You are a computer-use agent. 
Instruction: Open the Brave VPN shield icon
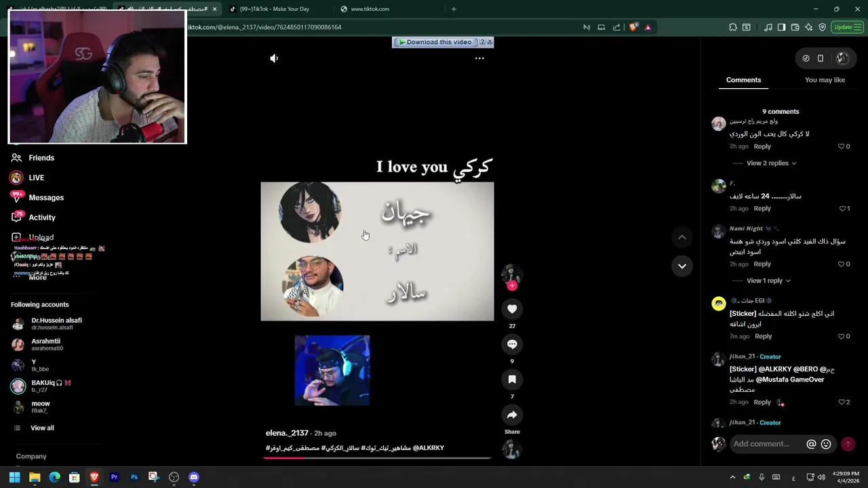point(822,27)
